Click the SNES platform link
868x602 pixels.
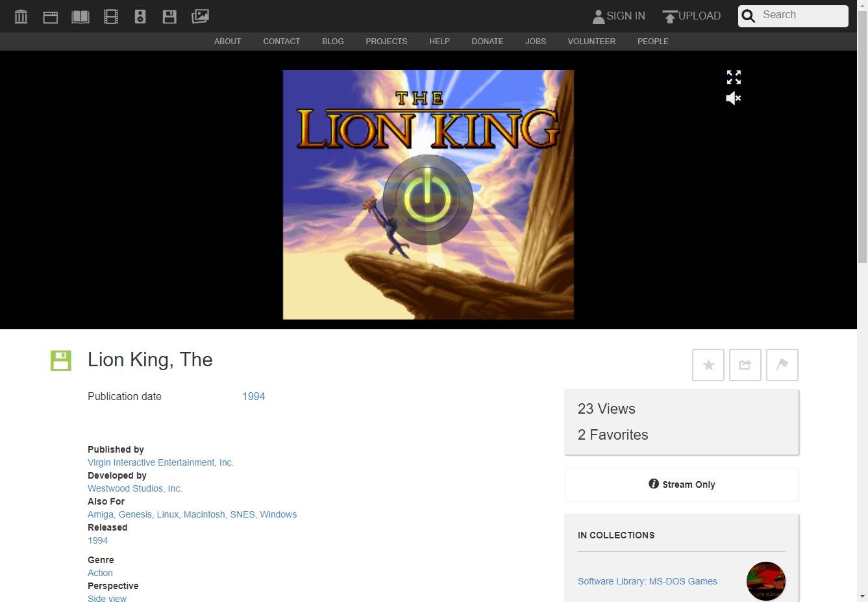coord(242,514)
